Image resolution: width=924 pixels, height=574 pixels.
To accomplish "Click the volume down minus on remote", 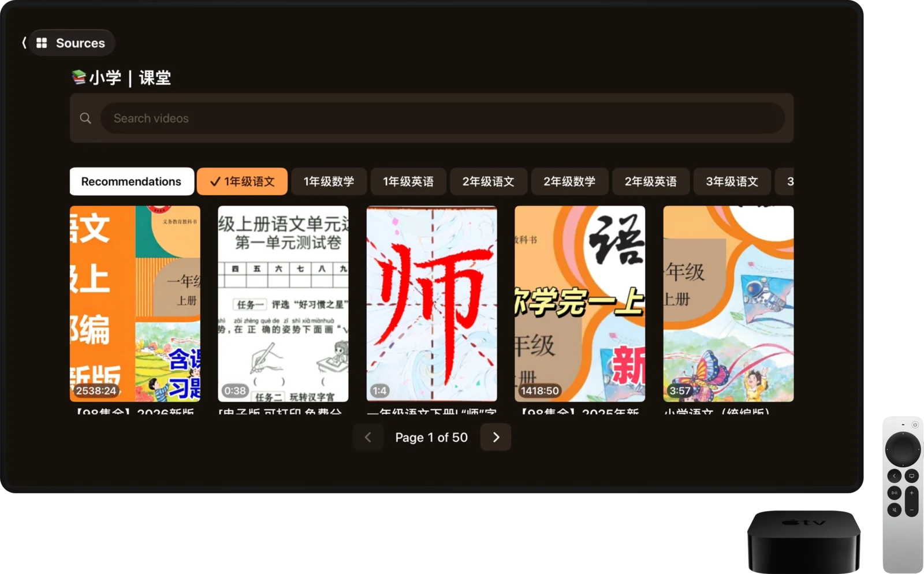I will click(x=911, y=510).
